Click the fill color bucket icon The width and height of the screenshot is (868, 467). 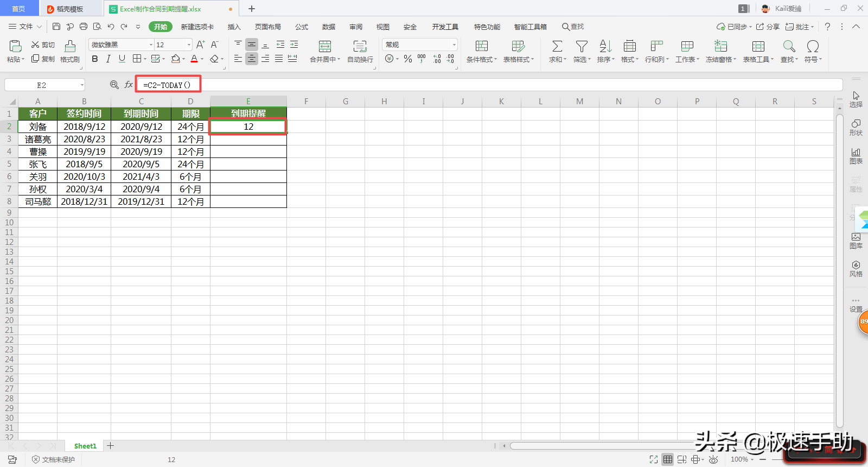pyautogui.click(x=175, y=59)
